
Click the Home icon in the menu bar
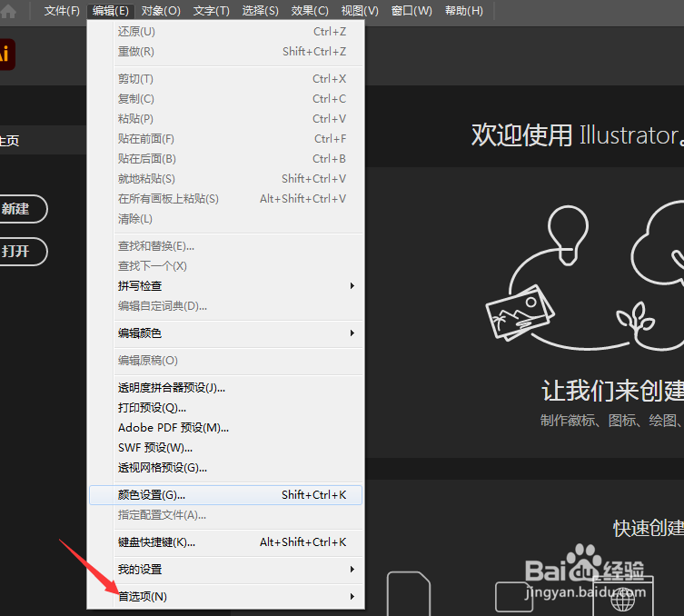(8, 11)
